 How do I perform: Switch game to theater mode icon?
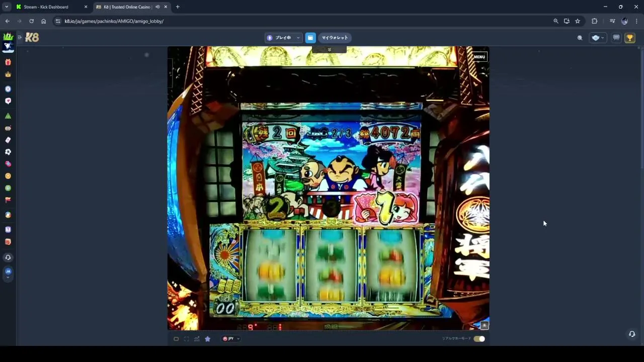176,339
